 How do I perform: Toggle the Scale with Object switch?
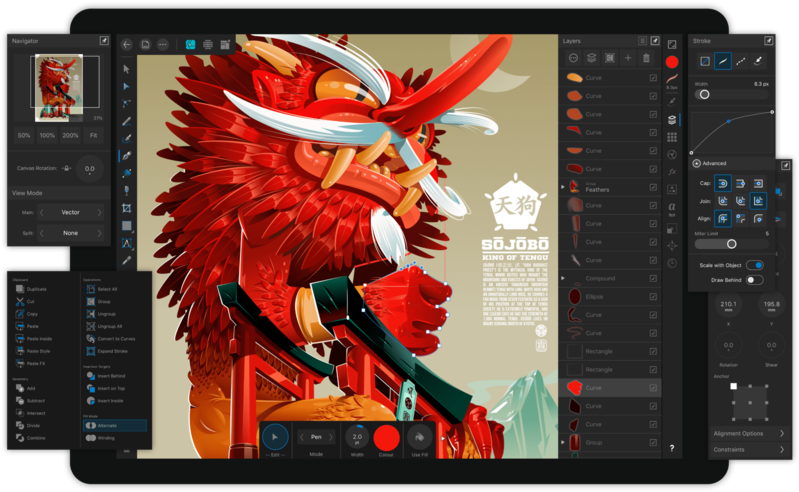tap(755, 265)
